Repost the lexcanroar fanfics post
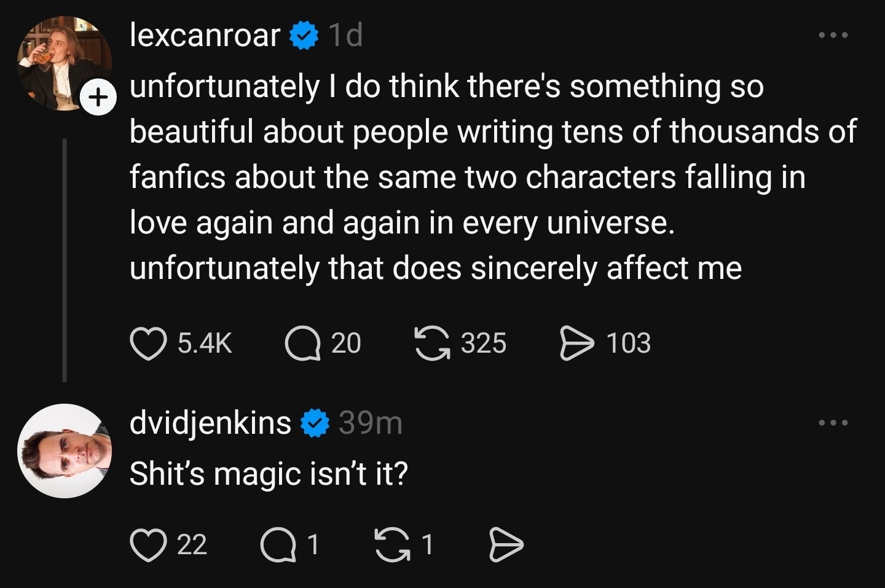Image resolution: width=885 pixels, height=588 pixels. 431,343
